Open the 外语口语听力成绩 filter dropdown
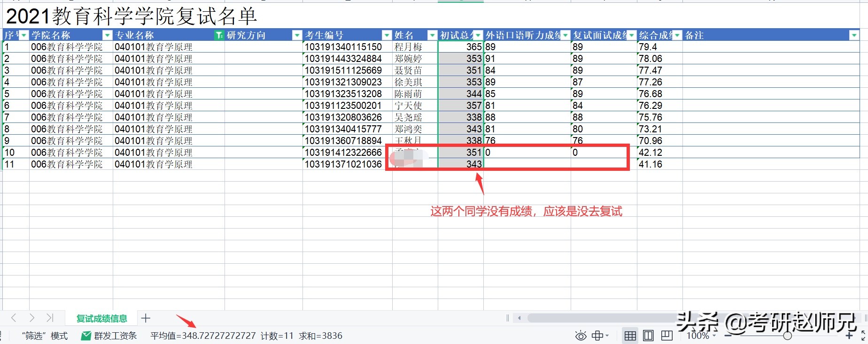 click(565, 35)
